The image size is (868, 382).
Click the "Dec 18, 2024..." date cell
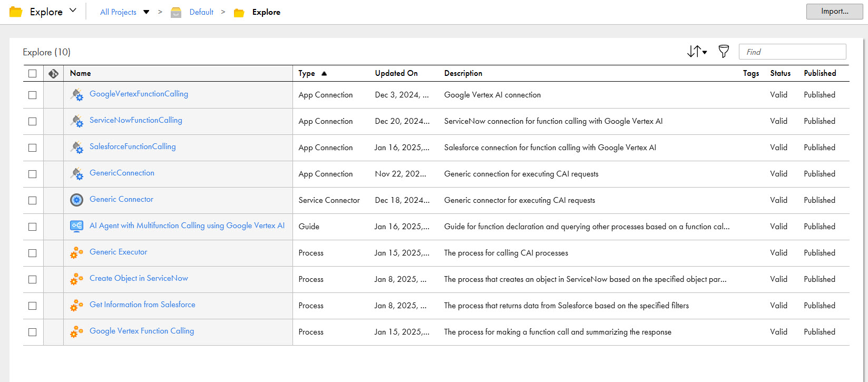click(x=402, y=200)
